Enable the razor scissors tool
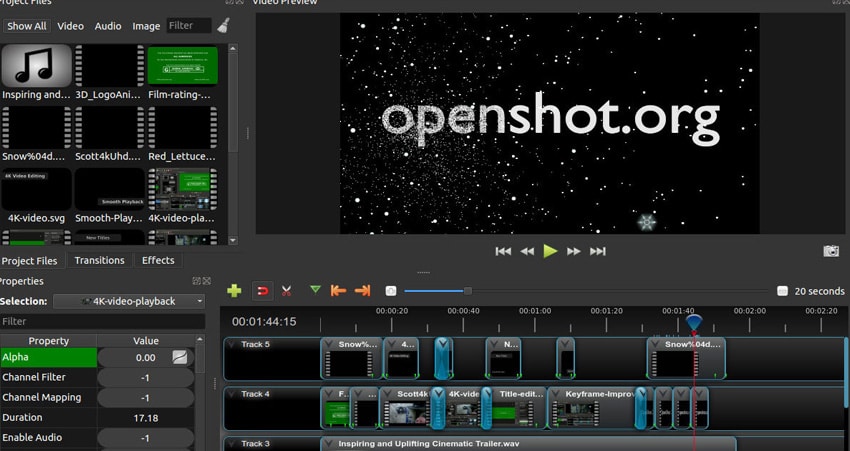 pyautogui.click(x=287, y=291)
